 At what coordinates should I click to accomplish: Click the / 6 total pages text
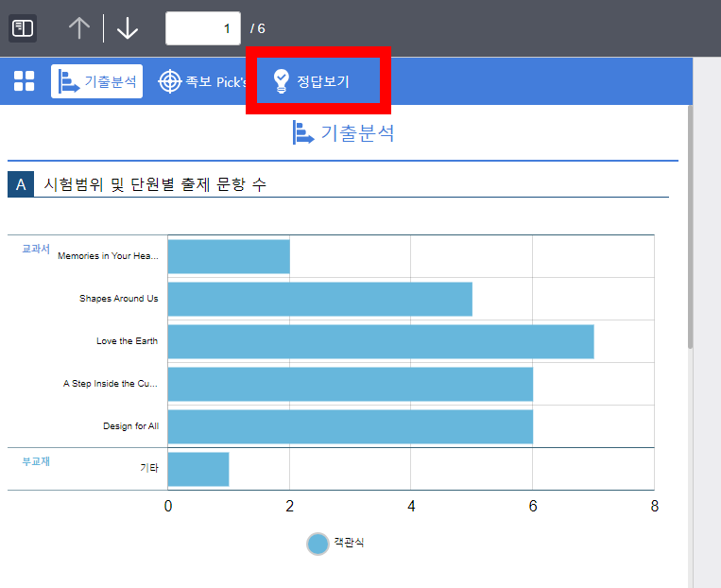(257, 28)
